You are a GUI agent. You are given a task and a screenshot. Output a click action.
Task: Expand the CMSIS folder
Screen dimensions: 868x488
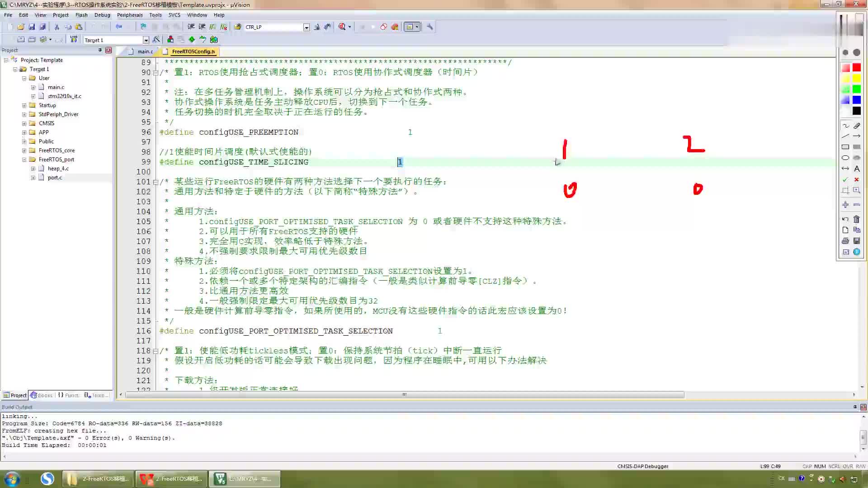(x=24, y=123)
